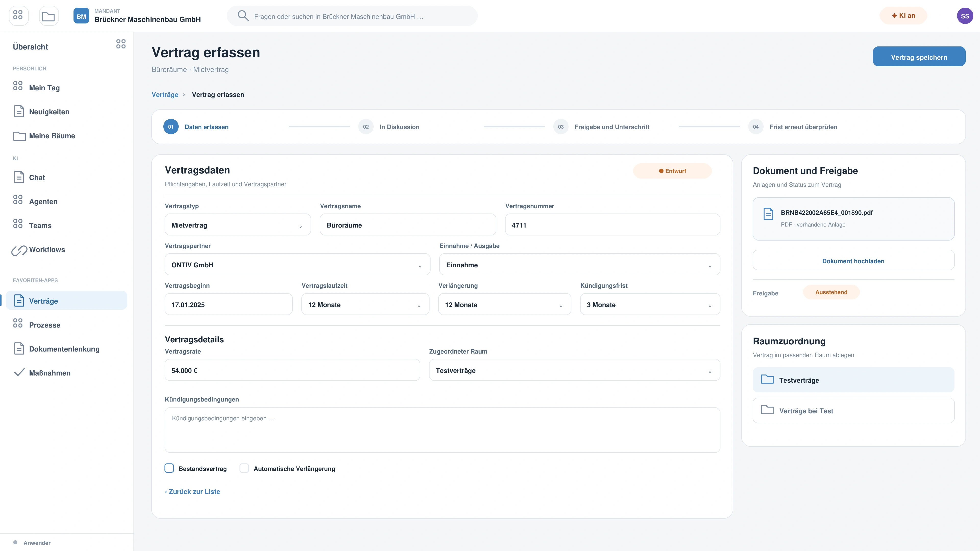Click the Prozesse sidebar icon

pos(18,323)
